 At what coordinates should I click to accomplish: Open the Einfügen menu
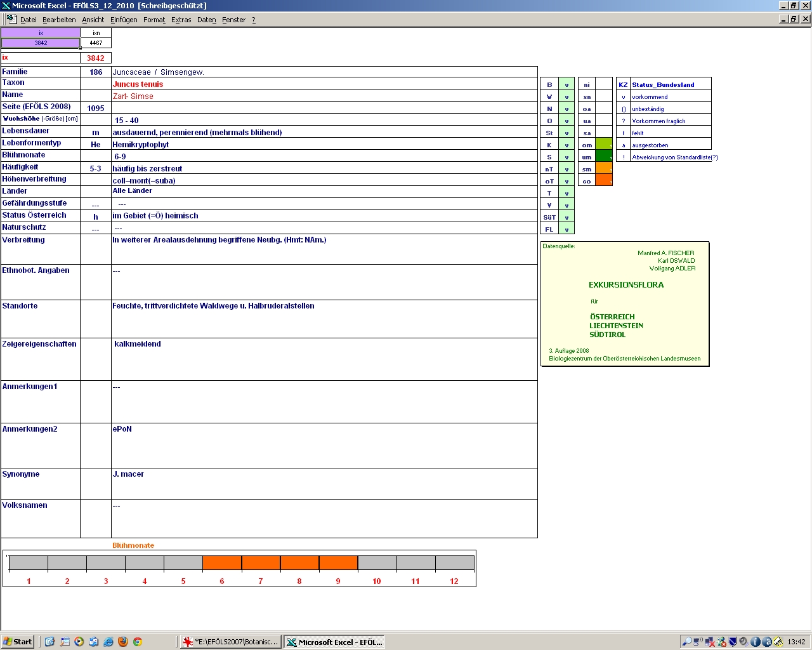pyautogui.click(x=124, y=20)
